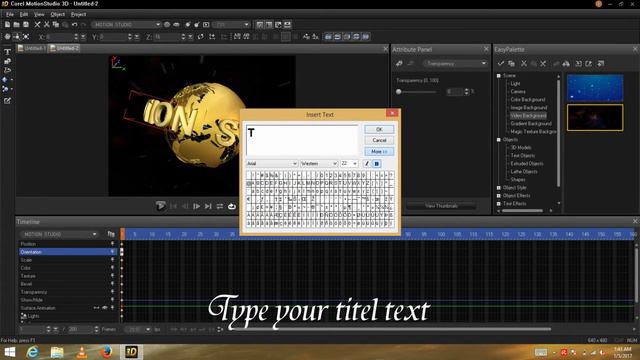Viewport: 640px width, 360px height.
Task: Click the timeline add-track icon beside MOTION STUDIO
Action: [x=111, y=234]
